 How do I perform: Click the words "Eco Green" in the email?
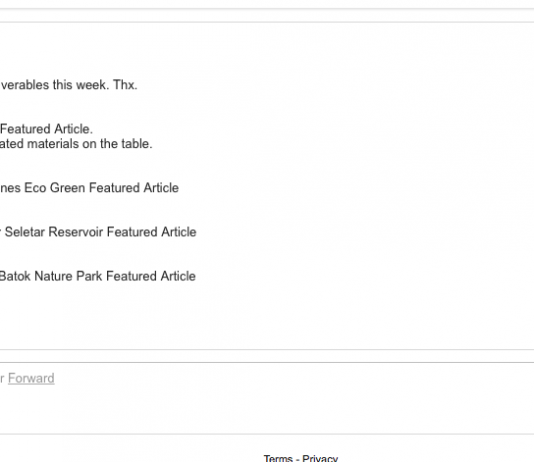(x=54, y=188)
